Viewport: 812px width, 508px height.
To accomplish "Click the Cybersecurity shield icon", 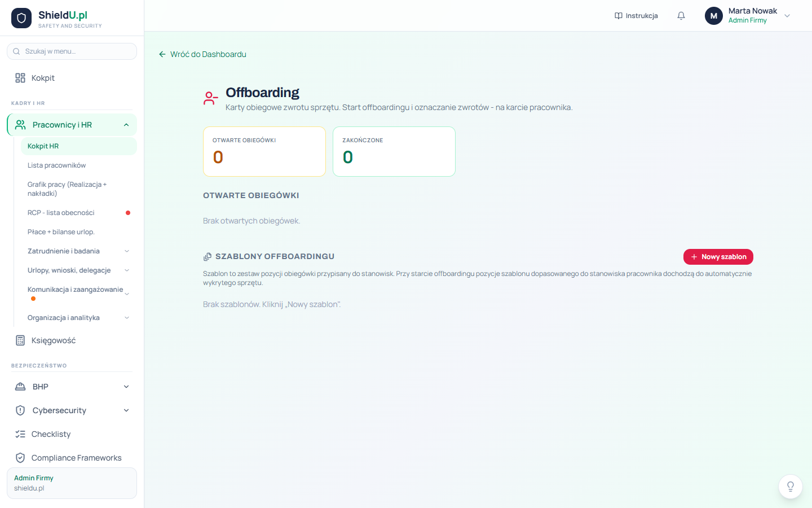I will (20, 410).
